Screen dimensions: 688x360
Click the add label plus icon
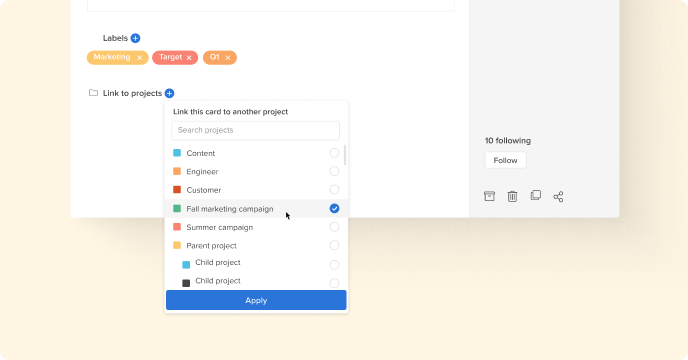[x=136, y=38]
